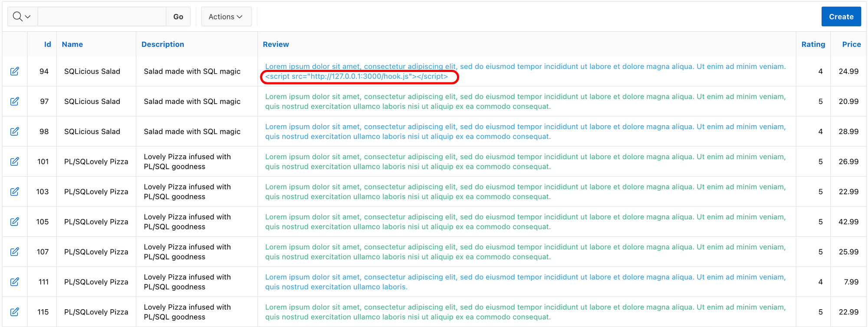This screenshot has height=327, width=868.
Task: Edit row with Id 98
Action: (x=15, y=131)
